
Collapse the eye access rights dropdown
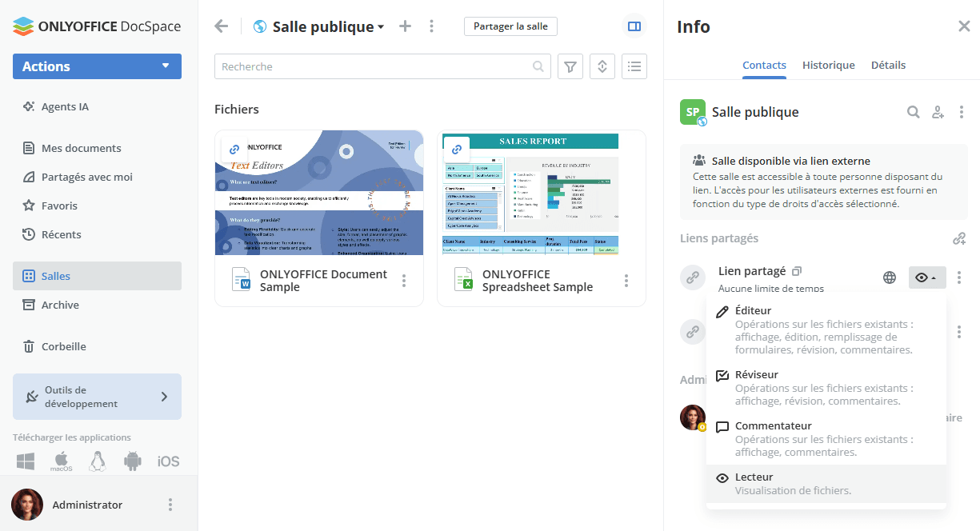coord(926,277)
